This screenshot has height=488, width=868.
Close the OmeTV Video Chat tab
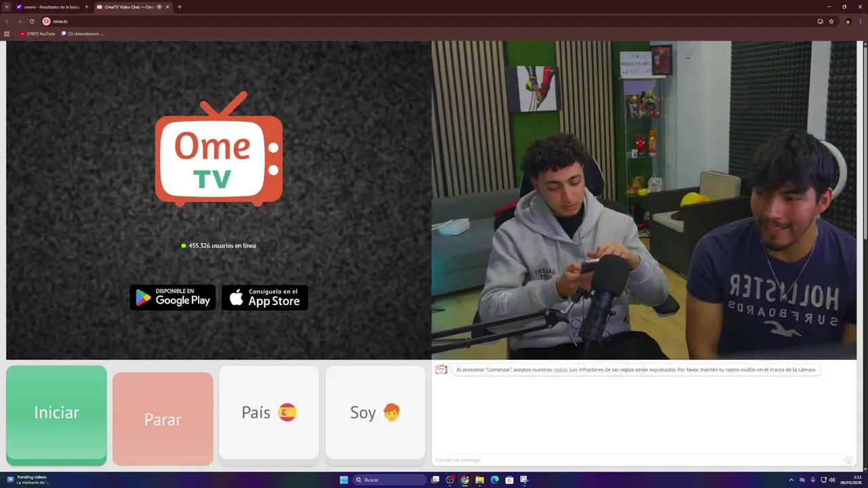tap(167, 7)
